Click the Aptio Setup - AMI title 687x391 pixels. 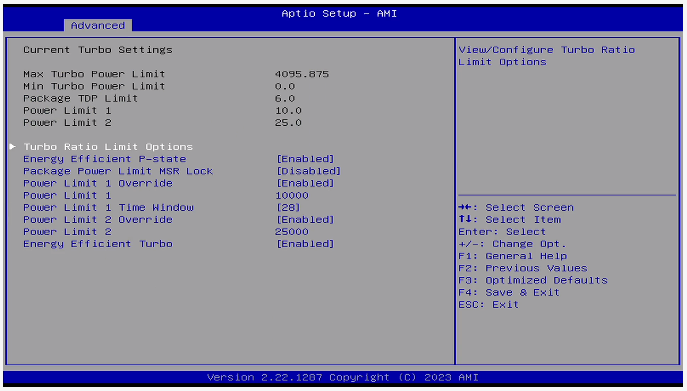[x=339, y=14]
